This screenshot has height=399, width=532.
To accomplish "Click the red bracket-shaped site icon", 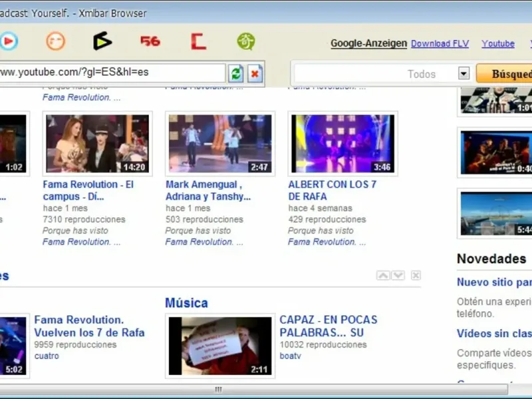I will 198,41.
